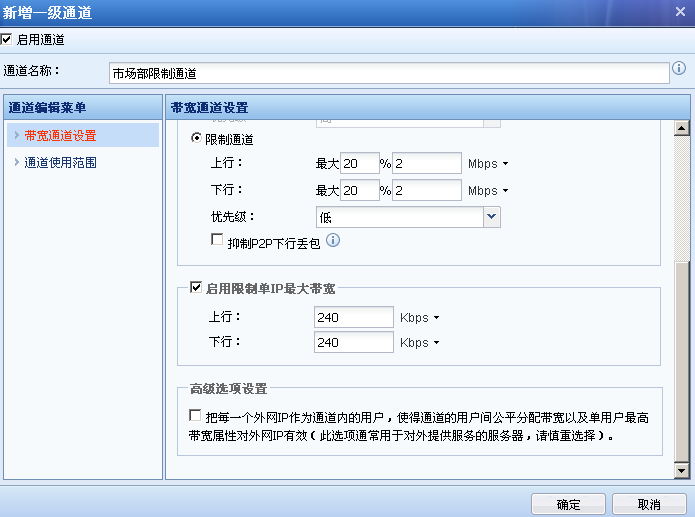
Task: Click the 通道名称 text field
Action: click(x=388, y=73)
